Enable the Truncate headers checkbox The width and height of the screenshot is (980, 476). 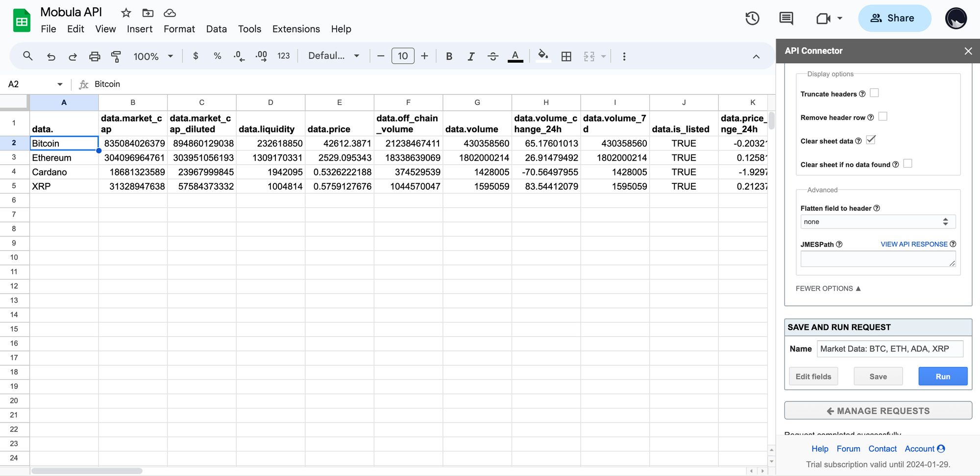(x=874, y=93)
